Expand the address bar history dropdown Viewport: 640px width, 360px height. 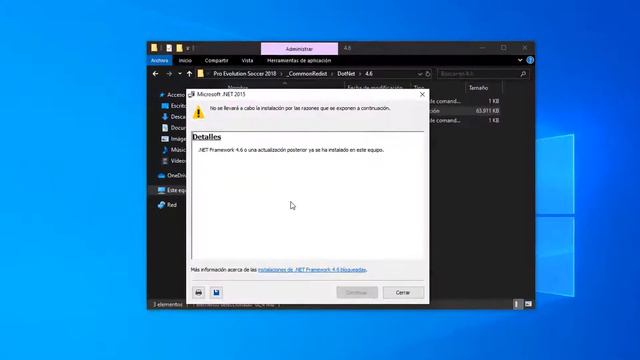[x=420, y=74]
